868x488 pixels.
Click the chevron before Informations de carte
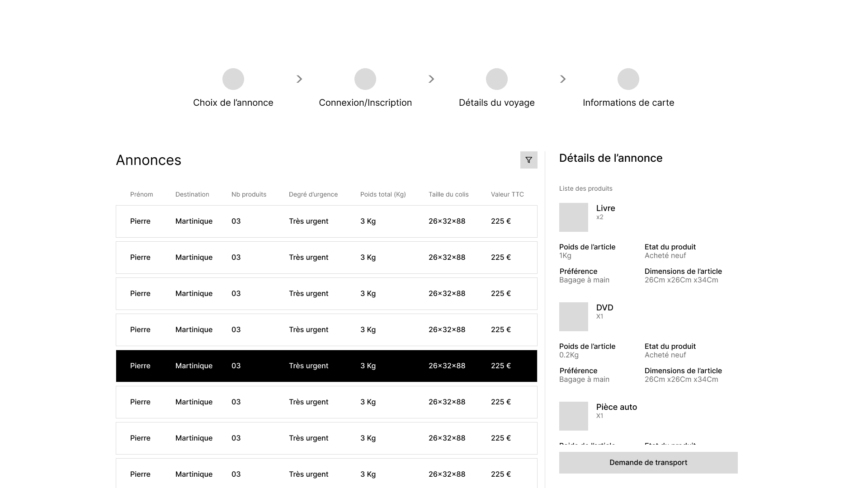point(563,79)
